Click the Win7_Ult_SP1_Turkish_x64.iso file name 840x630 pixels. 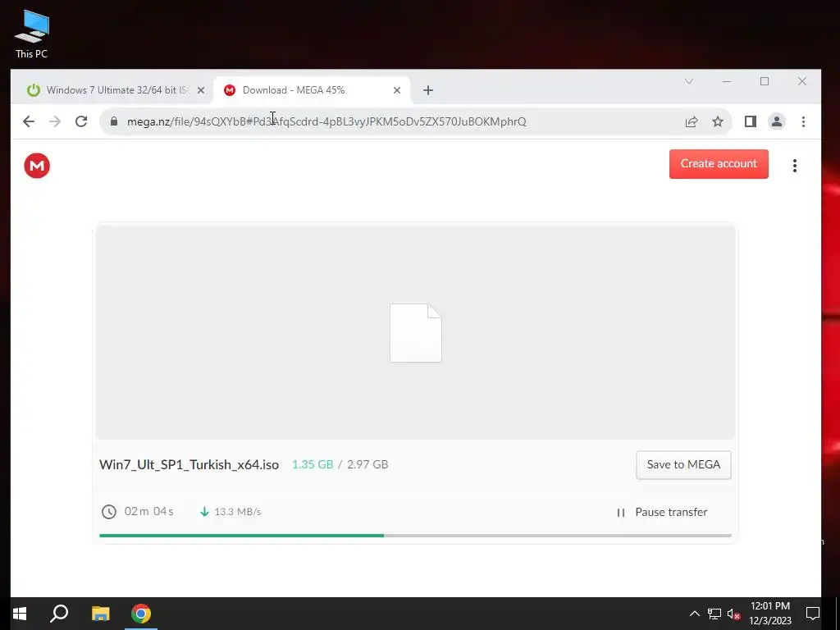click(189, 464)
